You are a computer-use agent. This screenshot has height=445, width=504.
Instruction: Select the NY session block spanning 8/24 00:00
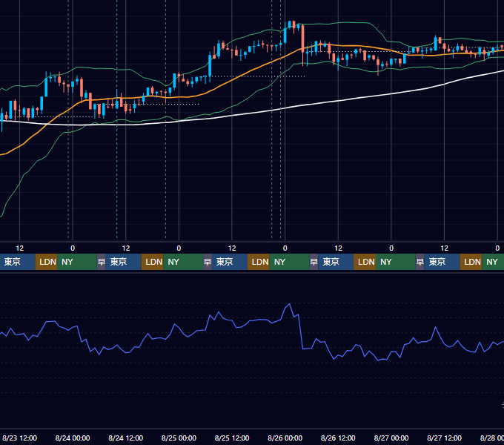77,262
